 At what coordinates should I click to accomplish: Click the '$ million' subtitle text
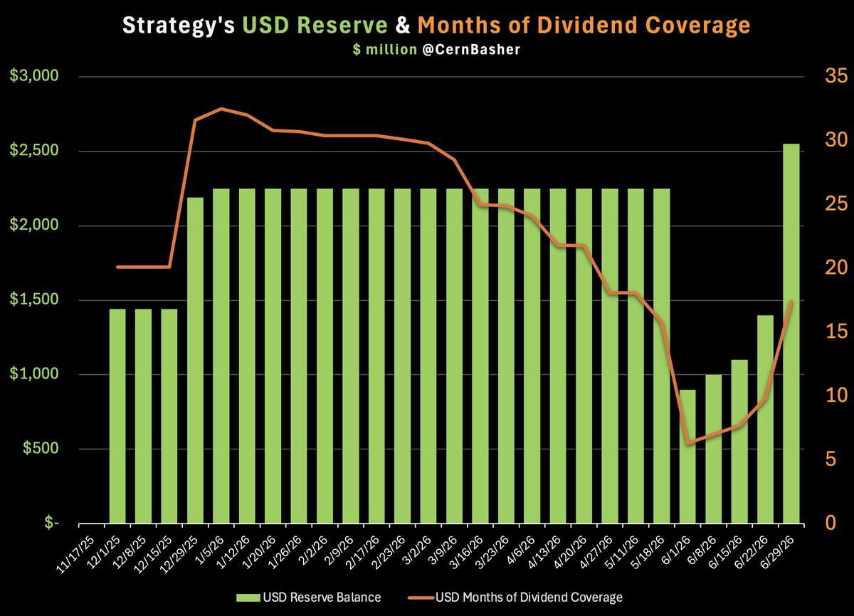[385, 50]
